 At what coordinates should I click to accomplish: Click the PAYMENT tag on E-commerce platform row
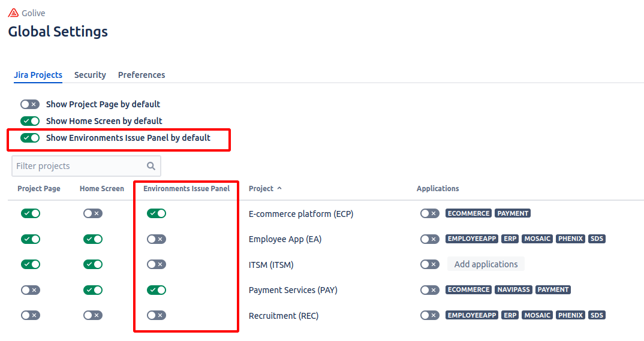pos(513,213)
